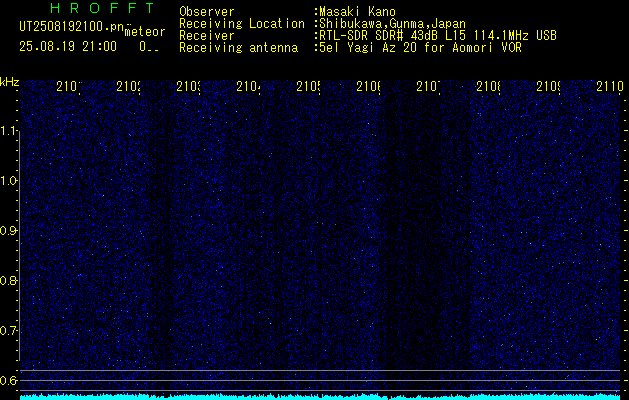
Task: Click the Receiving Location label
Action: [242, 24]
